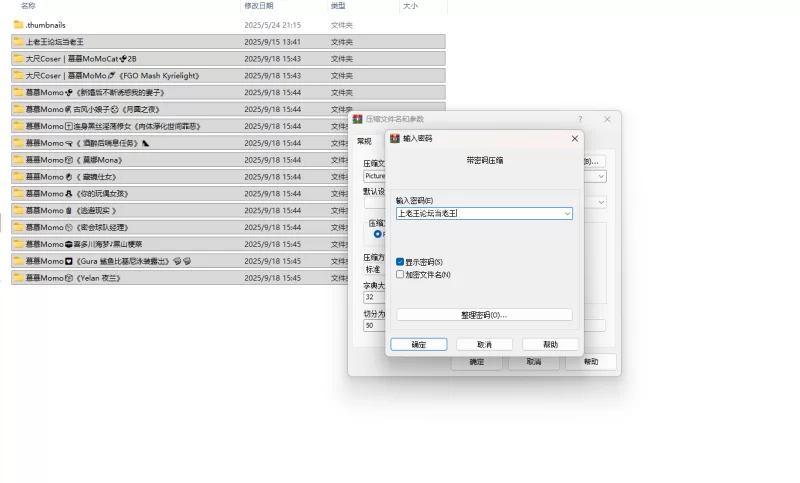This screenshot has width=800, height=483.
Task: Select the MoMoCat 2B folder name
Action: [81, 58]
